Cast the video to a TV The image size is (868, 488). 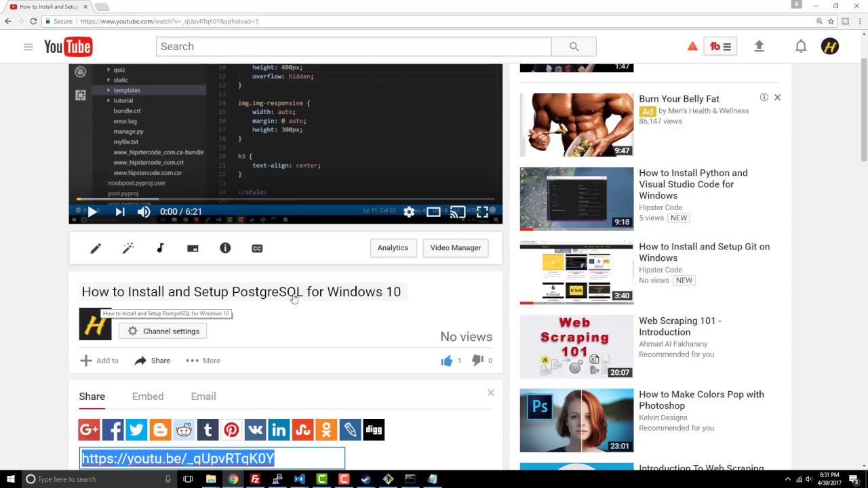458,211
